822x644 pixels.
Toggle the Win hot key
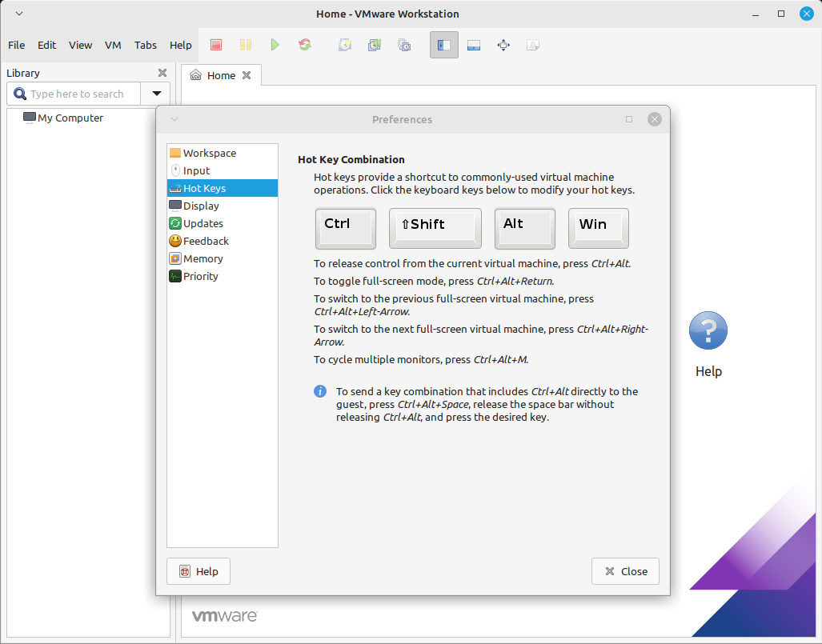[x=598, y=228]
